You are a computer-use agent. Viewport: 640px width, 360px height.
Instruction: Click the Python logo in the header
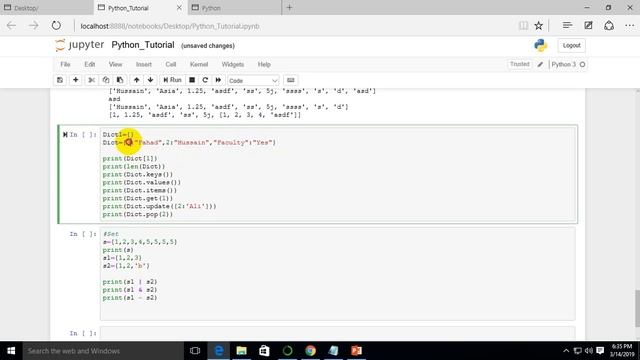pyautogui.click(x=541, y=45)
